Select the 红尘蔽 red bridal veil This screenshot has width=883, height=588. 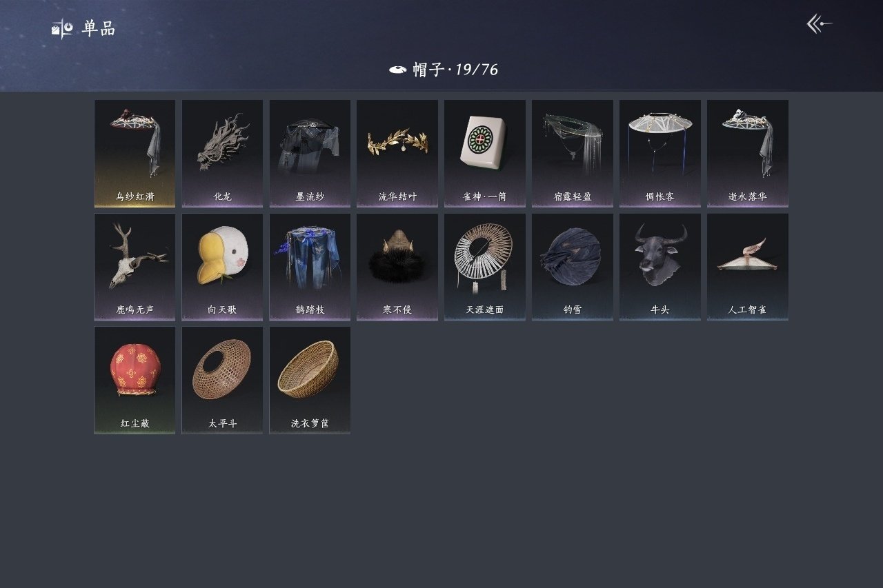click(x=135, y=381)
